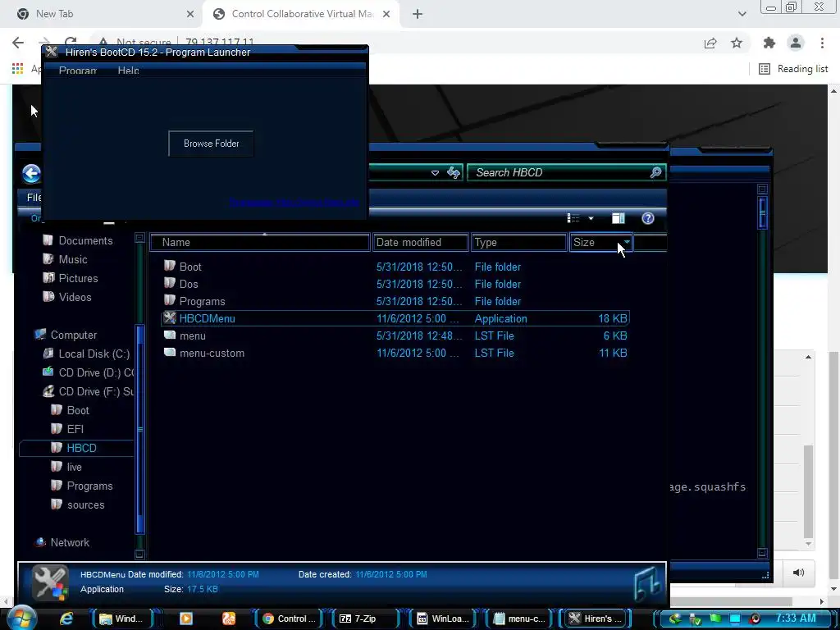Click the speaker volume icon on the page
The height and width of the screenshot is (630, 840).
click(798, 573)
